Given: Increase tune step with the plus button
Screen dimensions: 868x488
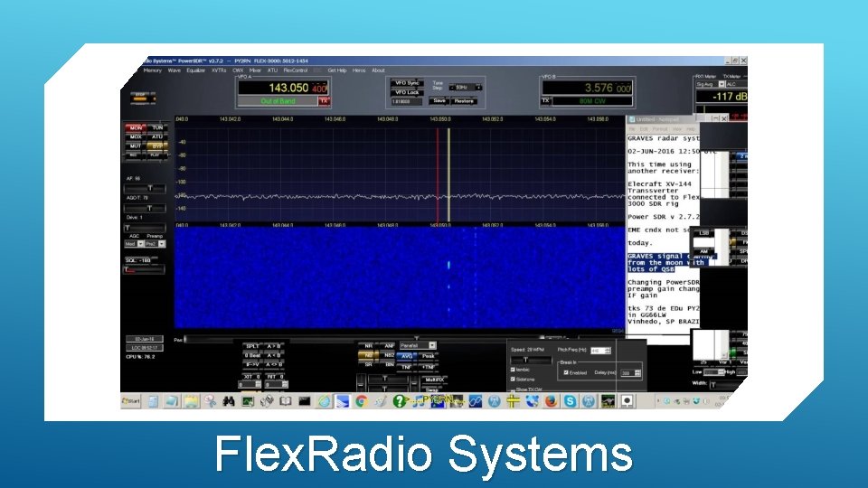Looking at the screenshot, I should [477, 88].
